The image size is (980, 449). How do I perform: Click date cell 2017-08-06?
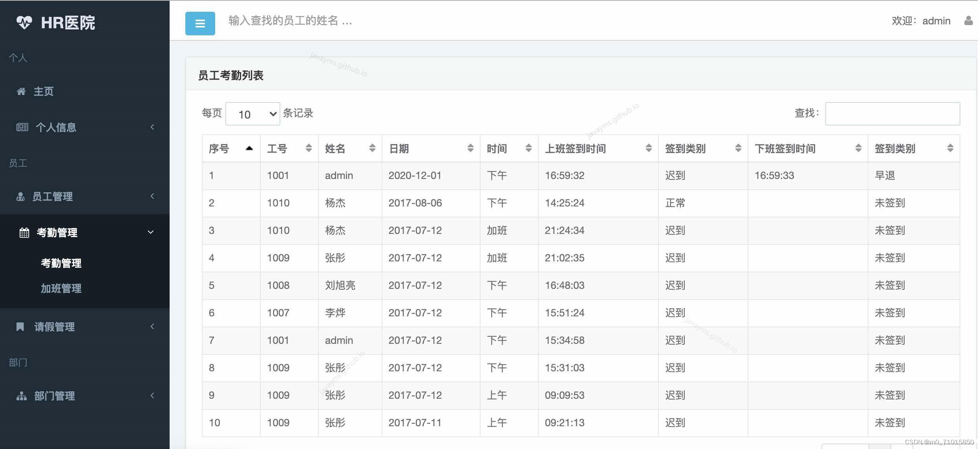[415, 203]
